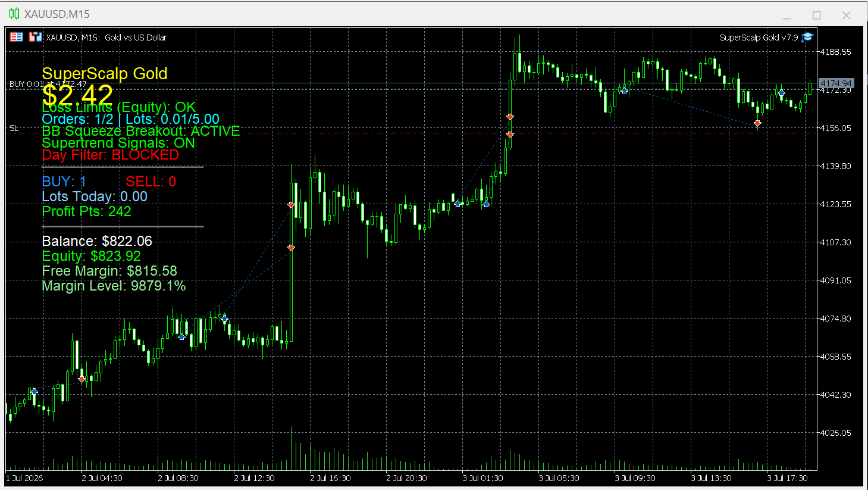Select the BUY 0.01 at 4172.47 order line
Screen dimensions: 868x490
48,84
